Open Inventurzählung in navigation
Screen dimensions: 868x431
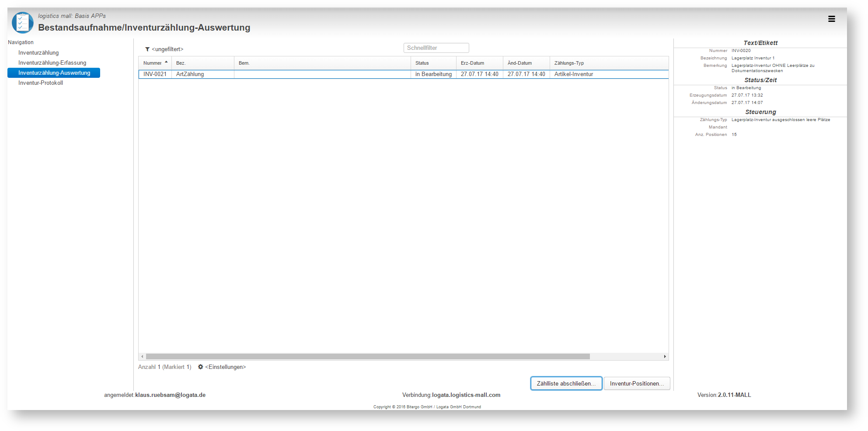pyautogui.click(x=38, y=52)
